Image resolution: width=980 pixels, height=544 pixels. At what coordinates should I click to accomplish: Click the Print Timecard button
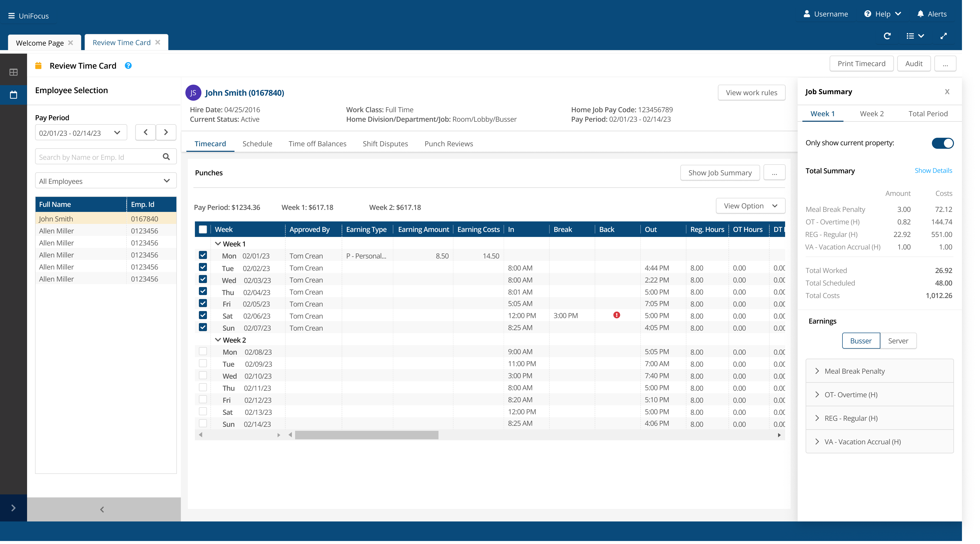tap(861, 64)
